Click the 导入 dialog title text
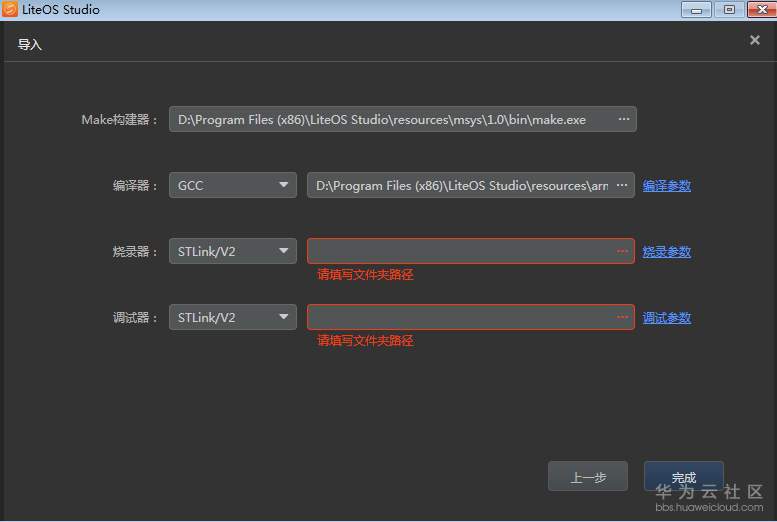Viewport: 777px width, 522px height. pos(30,45)
